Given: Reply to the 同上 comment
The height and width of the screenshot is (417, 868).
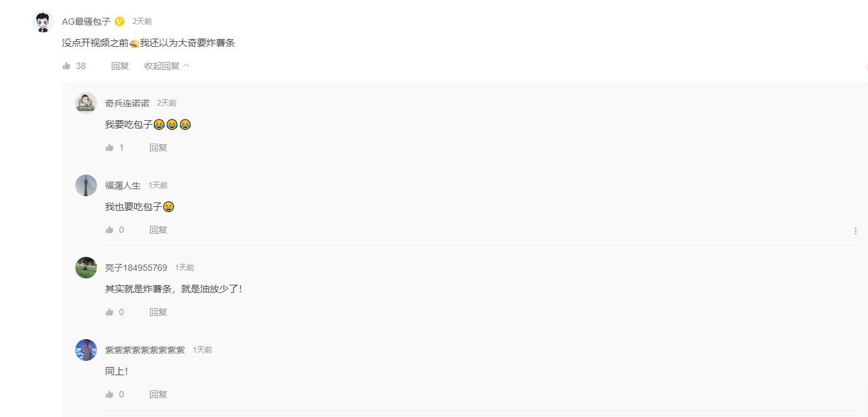Looking at the screenshot, I should coord(158,394).
